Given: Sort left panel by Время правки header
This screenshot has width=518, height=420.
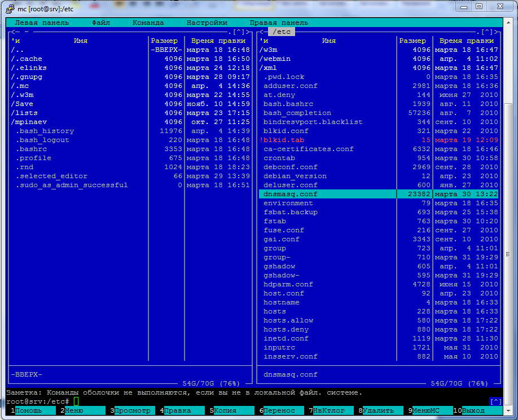Looking at the screenshot, I should (x=218, y=41).
